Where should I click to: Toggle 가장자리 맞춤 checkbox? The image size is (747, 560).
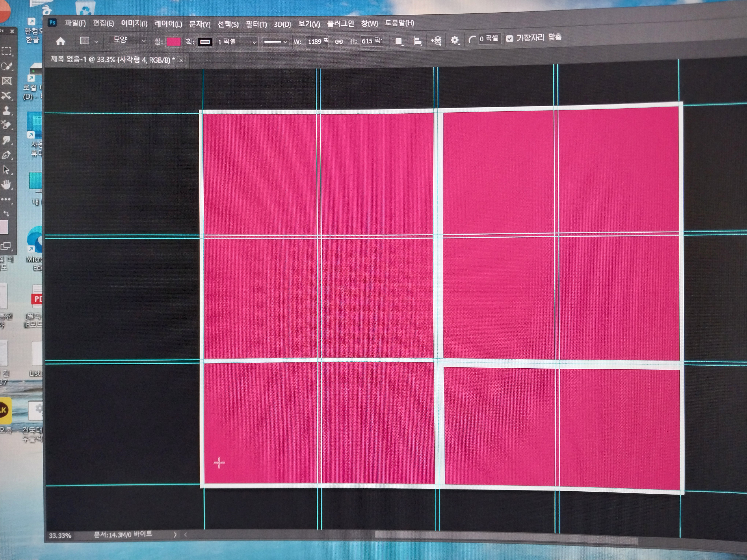tap(510, 39)
